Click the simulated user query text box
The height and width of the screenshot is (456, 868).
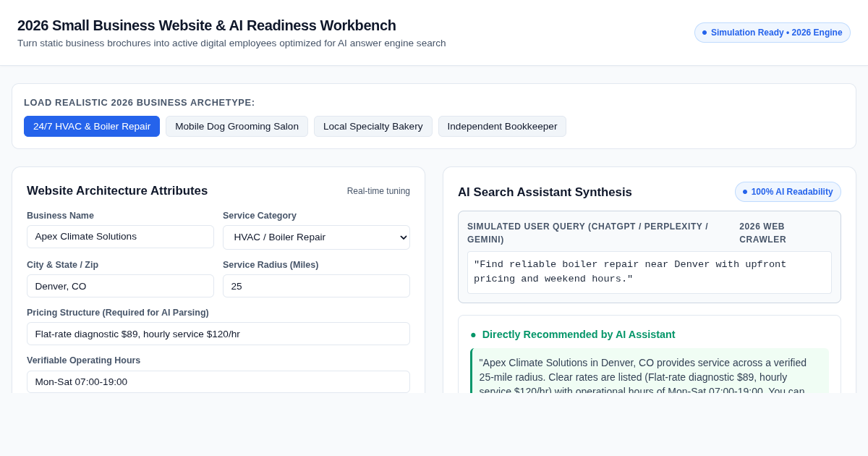coord(650,272)
